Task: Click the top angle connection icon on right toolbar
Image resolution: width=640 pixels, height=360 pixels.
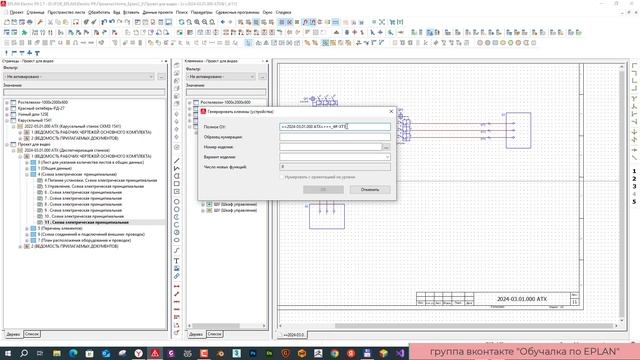Action: [634, 66]
